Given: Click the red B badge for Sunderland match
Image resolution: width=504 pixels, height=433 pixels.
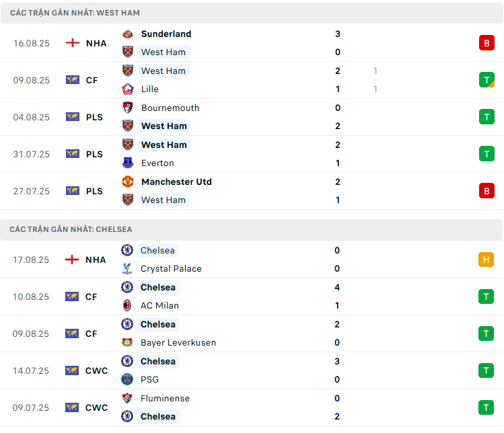Looking at the screenshot, I should 487,43.
